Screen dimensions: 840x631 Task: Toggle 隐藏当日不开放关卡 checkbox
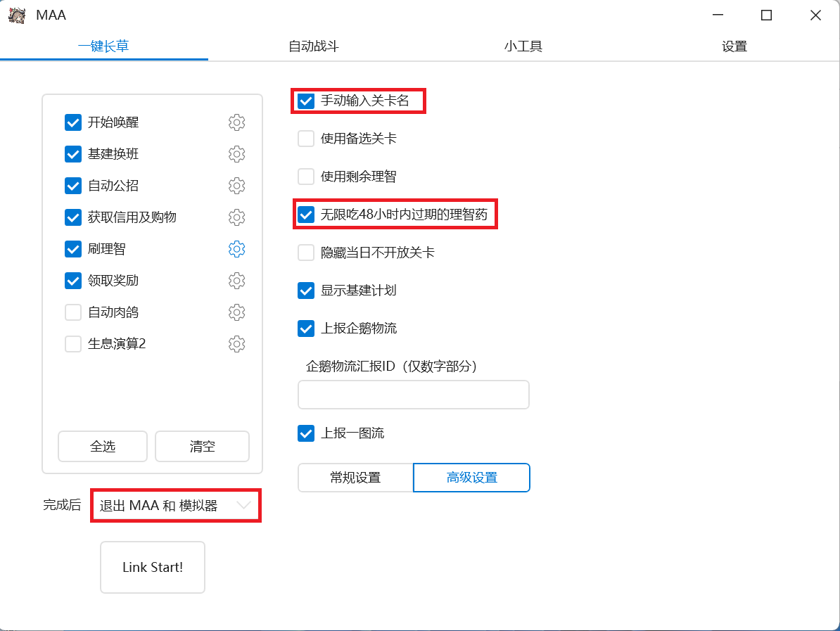coord(306,253)
